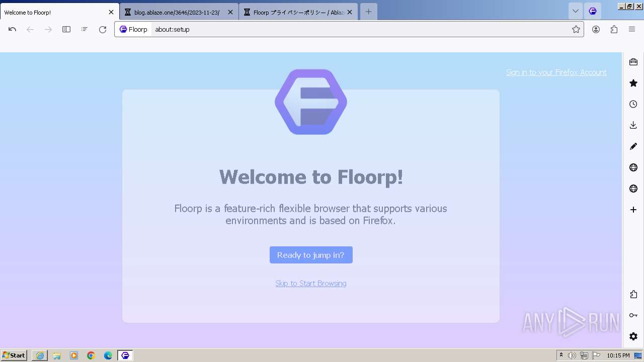Image resolution: width=644 pixels, height=362 pixels.
Task: Launch Edge from taskbar
Action: (108, 355)
